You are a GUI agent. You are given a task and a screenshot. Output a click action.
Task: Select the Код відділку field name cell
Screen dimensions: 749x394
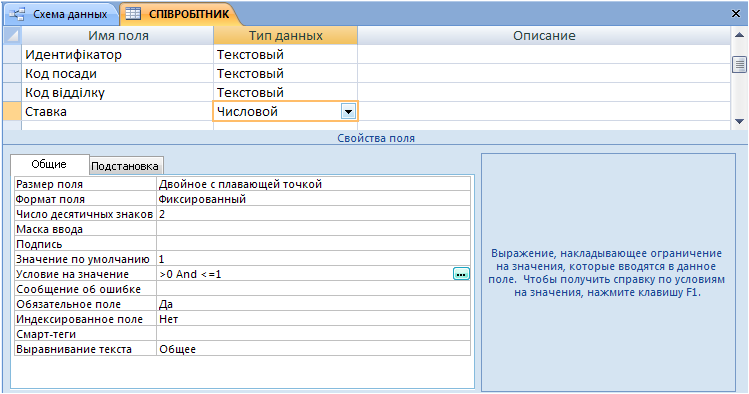coord(118,93)
